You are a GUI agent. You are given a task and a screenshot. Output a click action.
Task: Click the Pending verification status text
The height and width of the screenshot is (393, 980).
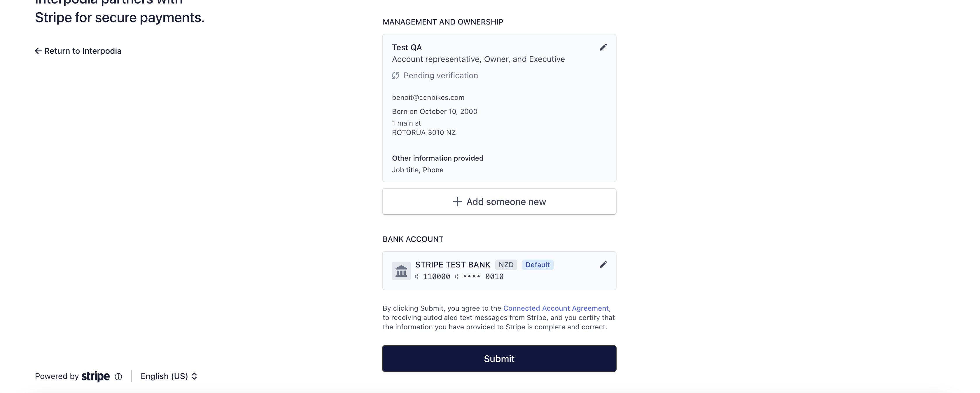click(x=440, y=75)
